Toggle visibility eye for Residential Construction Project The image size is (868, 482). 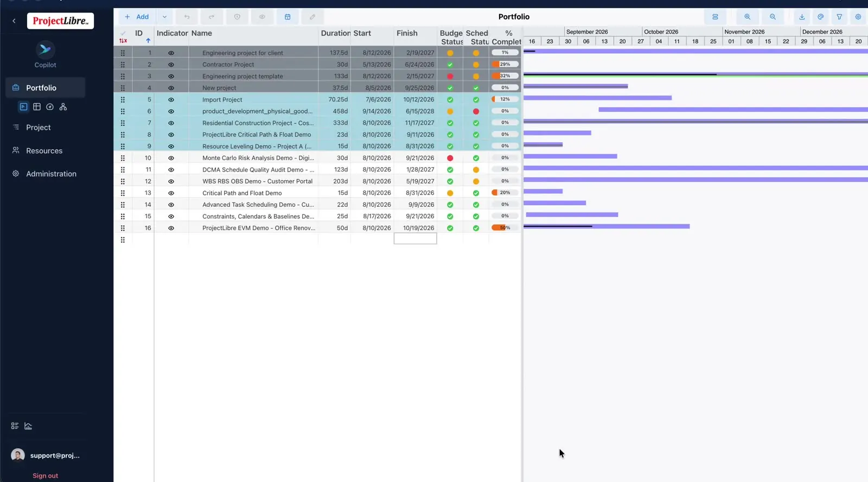171,123
